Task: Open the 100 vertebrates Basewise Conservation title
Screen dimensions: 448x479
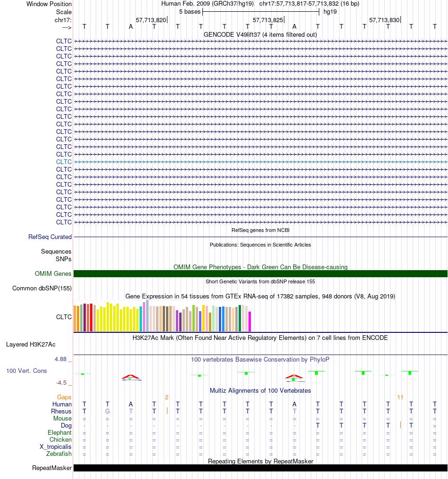Action: (260, 359)
